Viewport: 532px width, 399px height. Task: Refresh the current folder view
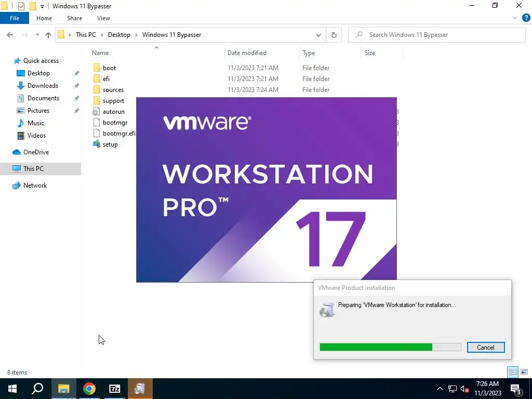click(334, 35)
